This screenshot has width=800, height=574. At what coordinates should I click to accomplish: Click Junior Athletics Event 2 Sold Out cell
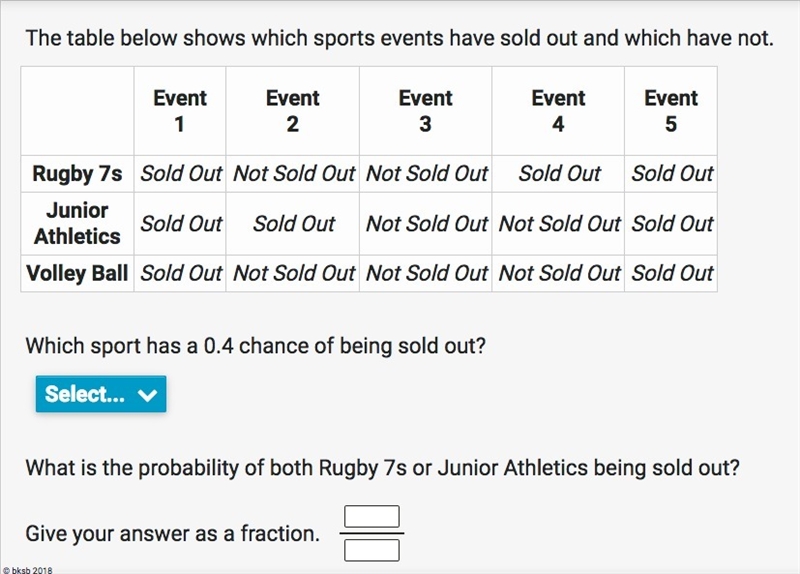click(293, 223)
